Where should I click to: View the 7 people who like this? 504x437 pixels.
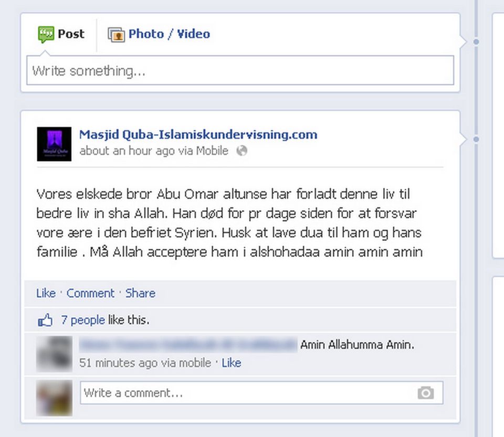point(82,320)
